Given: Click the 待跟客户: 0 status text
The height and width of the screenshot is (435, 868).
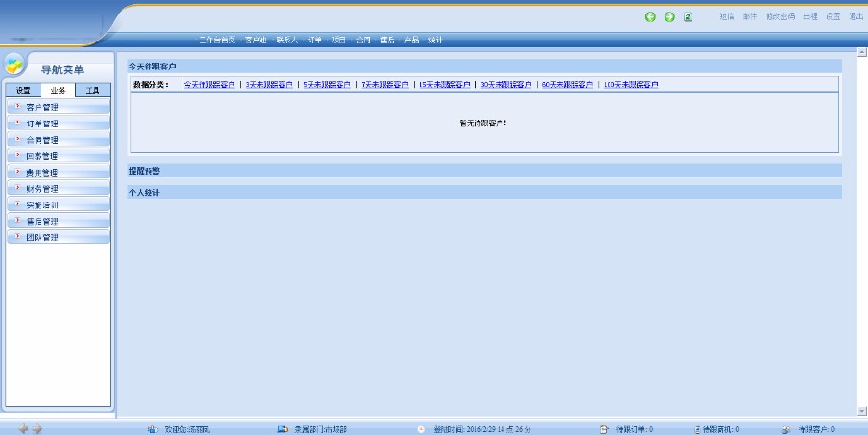Looking at the screenshot, I should [817, 429].
